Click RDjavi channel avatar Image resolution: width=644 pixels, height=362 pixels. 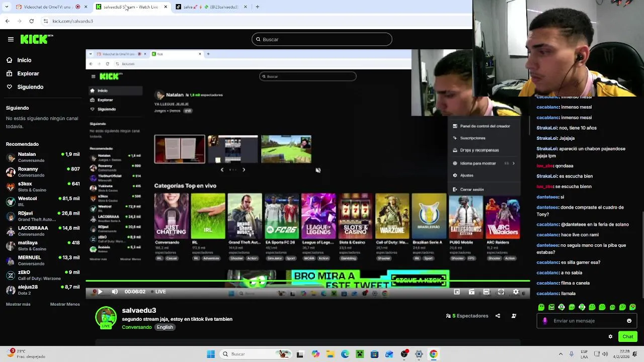[11, 216]
